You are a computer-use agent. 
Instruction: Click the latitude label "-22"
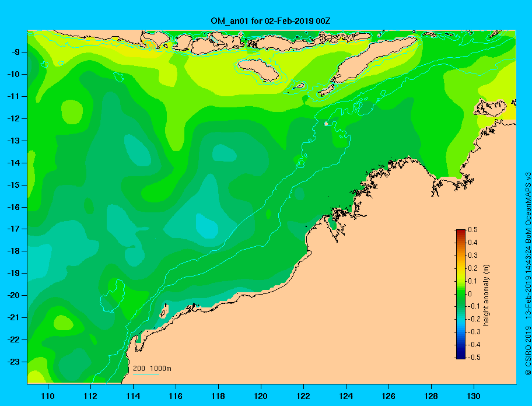click(13, 340)
